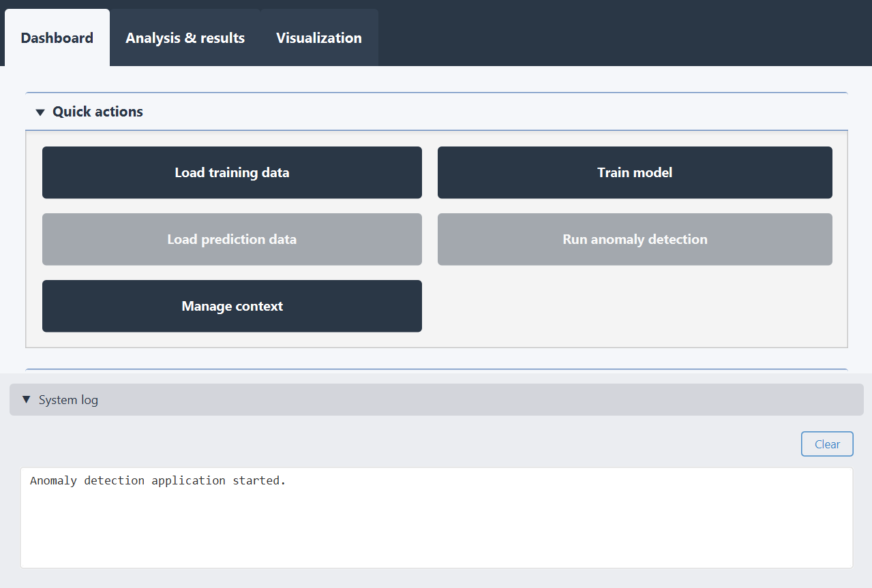Switch to the Analysis & results tab
Image resolution: width=872 pixels, height=588 pixels.
click(x=185, y=38)
